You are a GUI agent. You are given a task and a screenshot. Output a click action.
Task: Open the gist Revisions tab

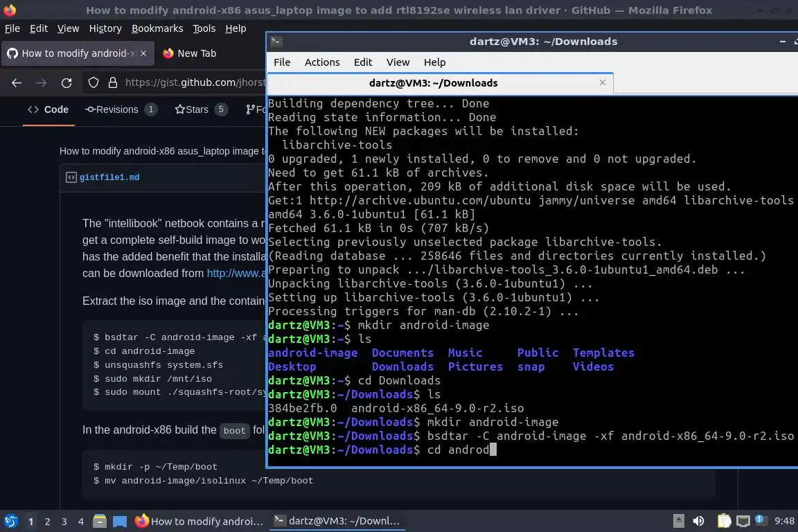pos(121,109)
